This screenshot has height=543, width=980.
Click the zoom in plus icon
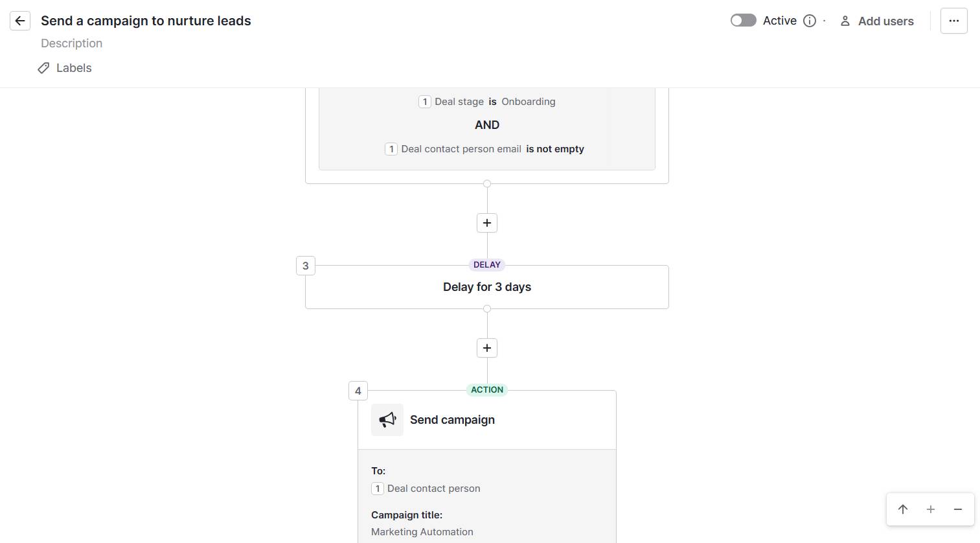pyautogui.click(x=930, y=509)
